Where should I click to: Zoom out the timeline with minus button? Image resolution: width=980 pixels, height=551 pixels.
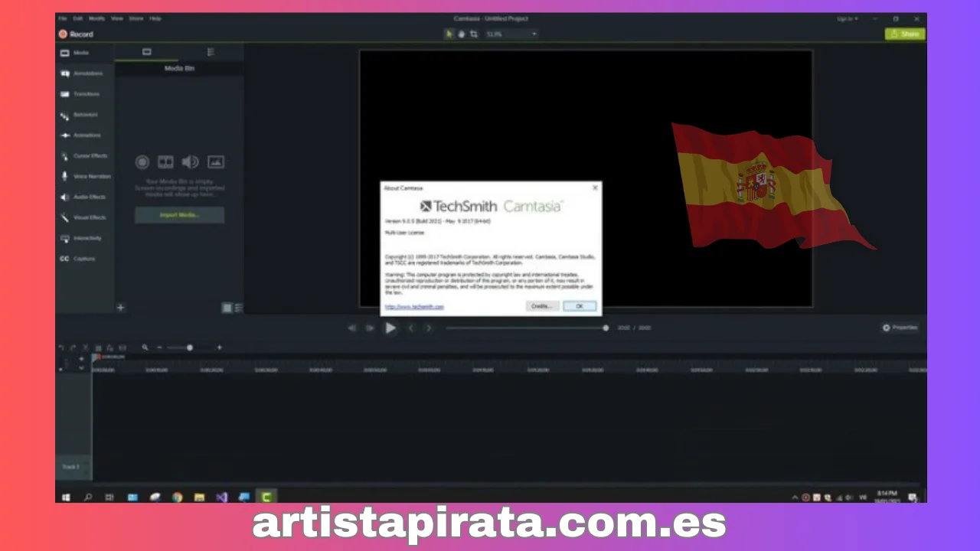point(159,347)
